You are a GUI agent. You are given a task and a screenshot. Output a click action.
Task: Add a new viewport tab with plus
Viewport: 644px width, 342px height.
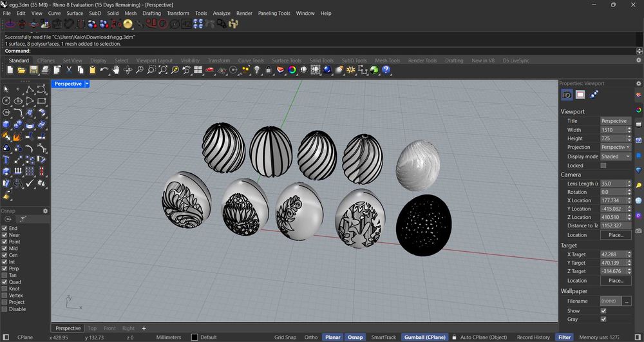tap(144, 328)
